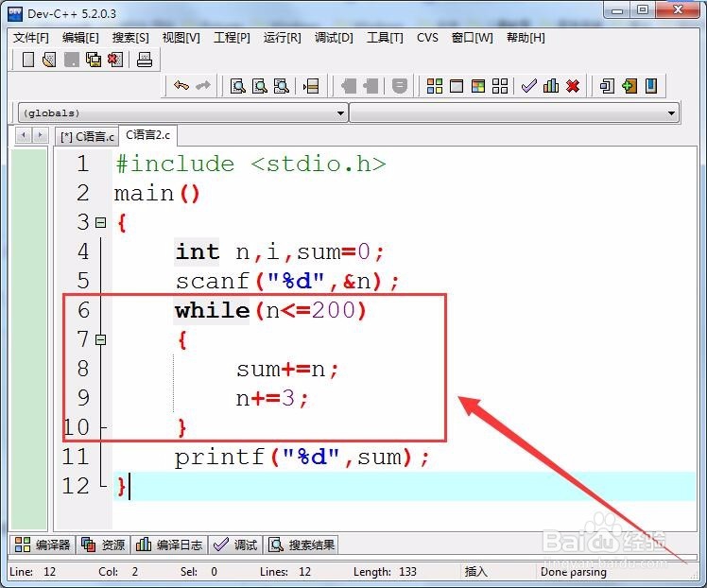Viewport: 707px width, 588px height.
Task: Click the Print toolbar icon
Action: [145, 60]
